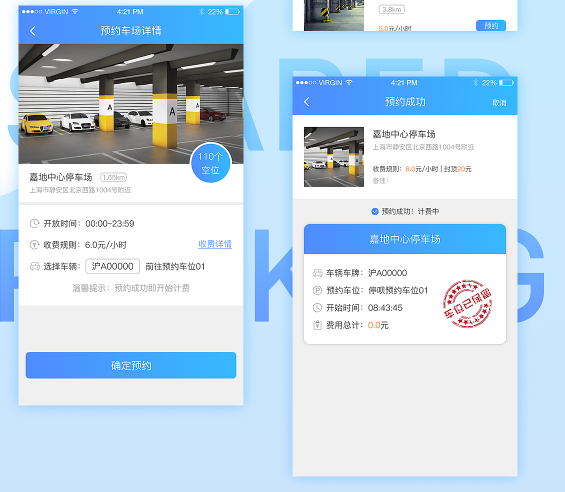Tap the battery icon in right phone status bar

pos(506,83)
